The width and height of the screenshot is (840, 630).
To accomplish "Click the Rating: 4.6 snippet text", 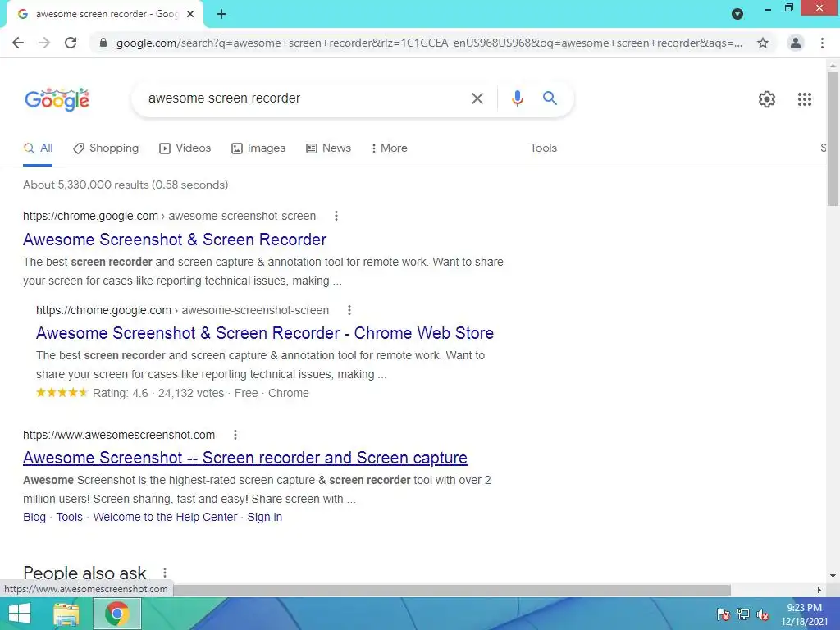I will click(x=120, y=393).
